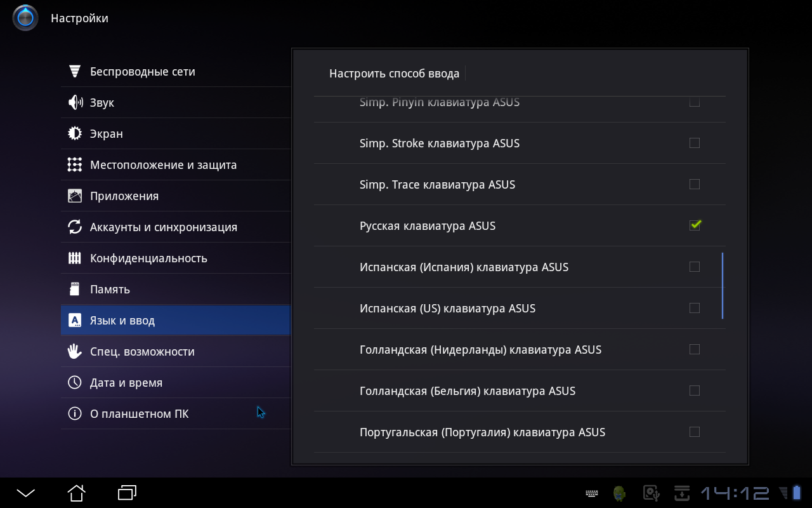This screenshot has height=508, width=812.
Task: Tap the Accounts and sync icon
Action: pos(75,227)
